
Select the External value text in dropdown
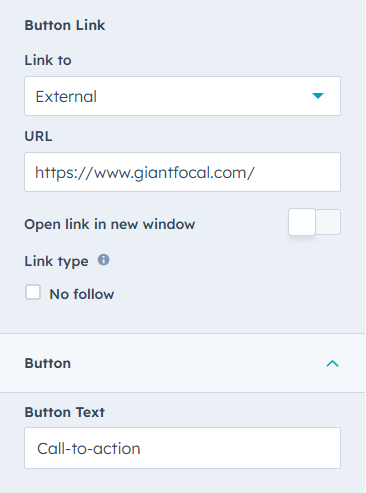click(x=66, y=97)
